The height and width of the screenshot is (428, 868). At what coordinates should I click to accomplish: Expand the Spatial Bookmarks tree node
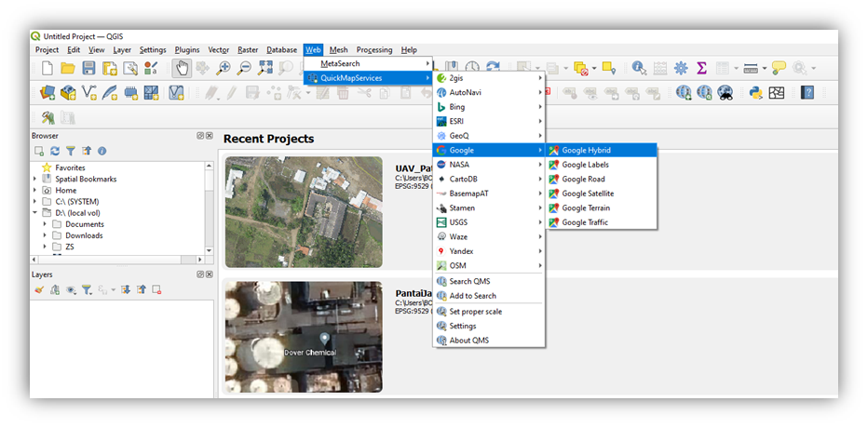[x=35, y=179]
